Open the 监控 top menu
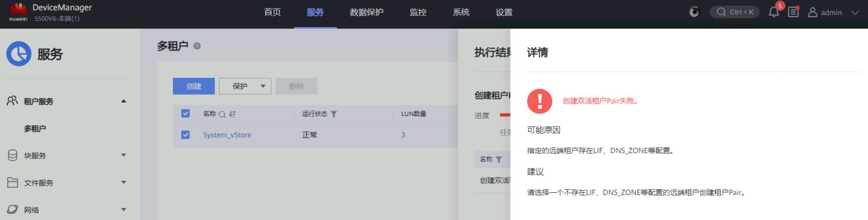868x220 pixels. pos(418,12)
